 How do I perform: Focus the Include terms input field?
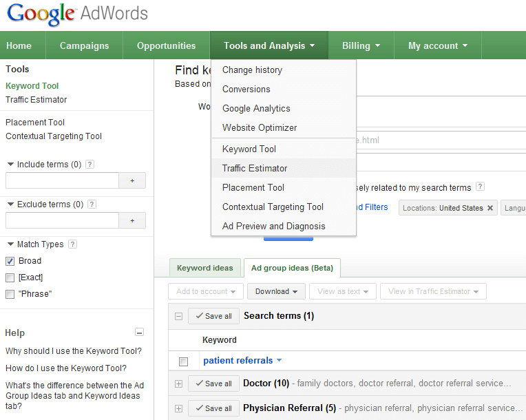[63, 180]
